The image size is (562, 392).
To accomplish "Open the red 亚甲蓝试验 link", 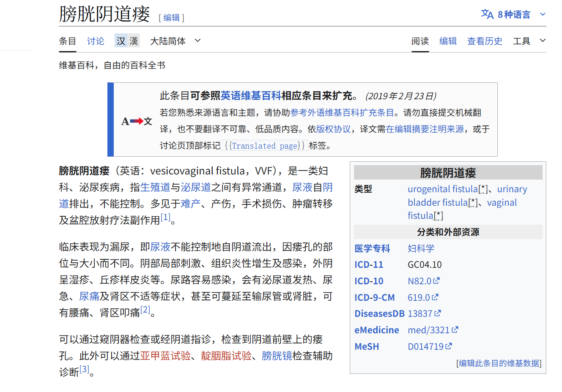I will [x=165, y=356].
